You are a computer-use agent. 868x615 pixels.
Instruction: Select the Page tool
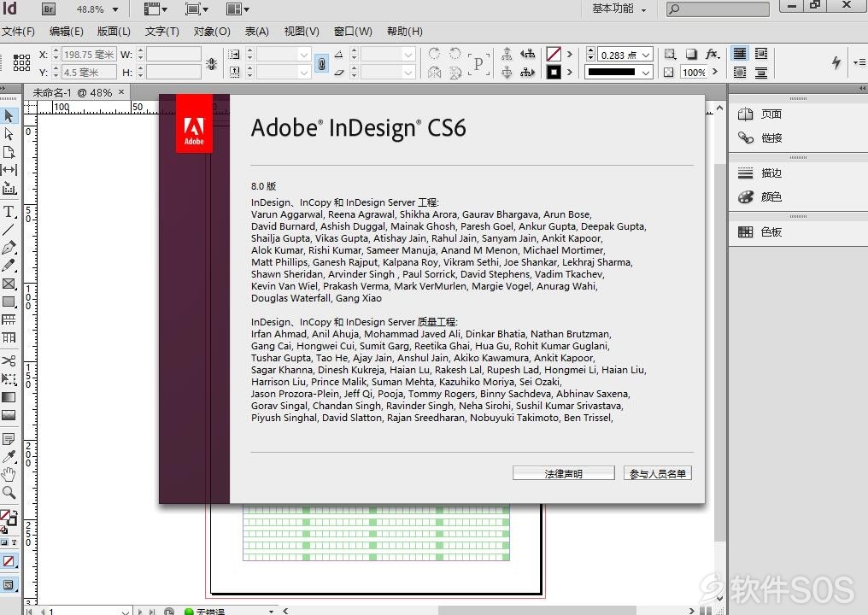pos(9,152)
